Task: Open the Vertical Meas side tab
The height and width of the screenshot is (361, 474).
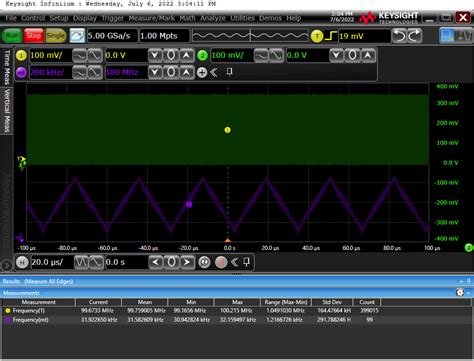Action: (x=7, y=110)
